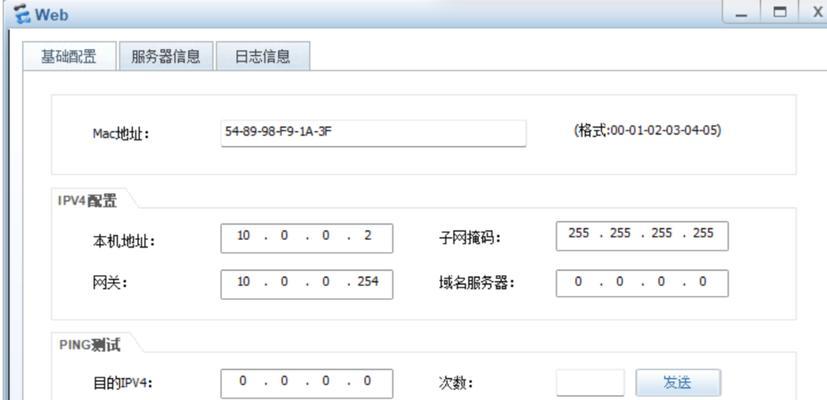
Task: Click the 域名服务器 field
Action: (642, 284)
